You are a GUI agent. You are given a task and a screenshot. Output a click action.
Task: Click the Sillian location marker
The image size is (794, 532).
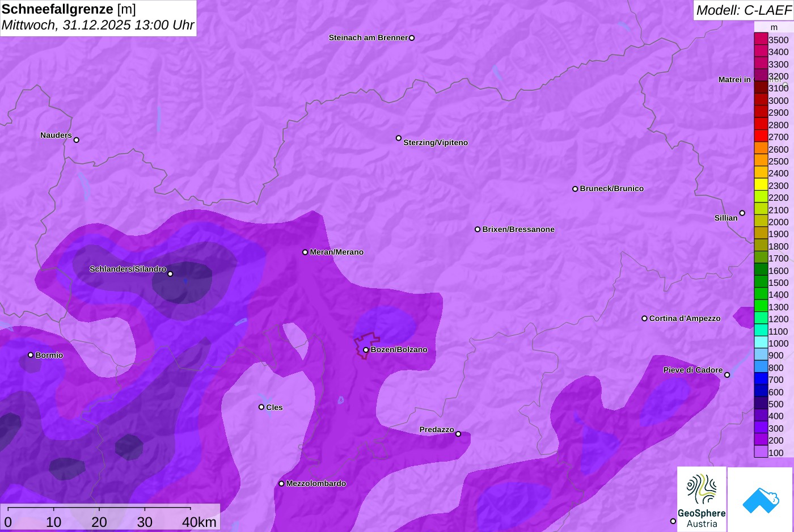pos(742,213)
